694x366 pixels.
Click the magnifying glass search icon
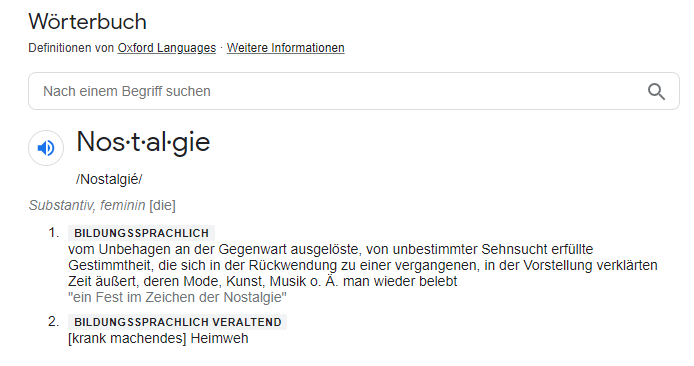tap(656, 92)
